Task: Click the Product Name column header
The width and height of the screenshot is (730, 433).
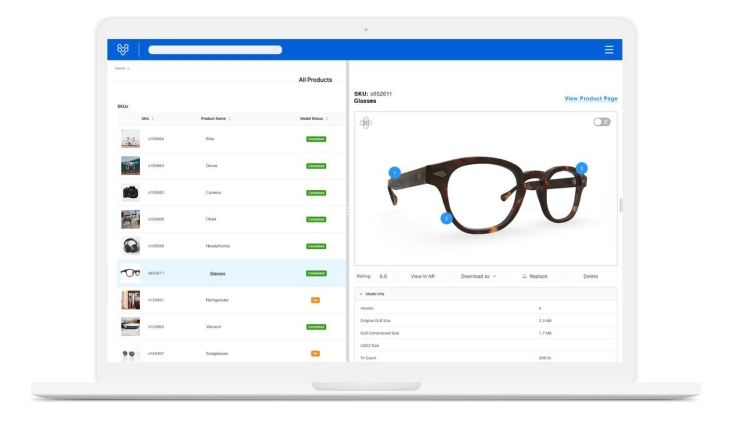Action: click(213, 119)
